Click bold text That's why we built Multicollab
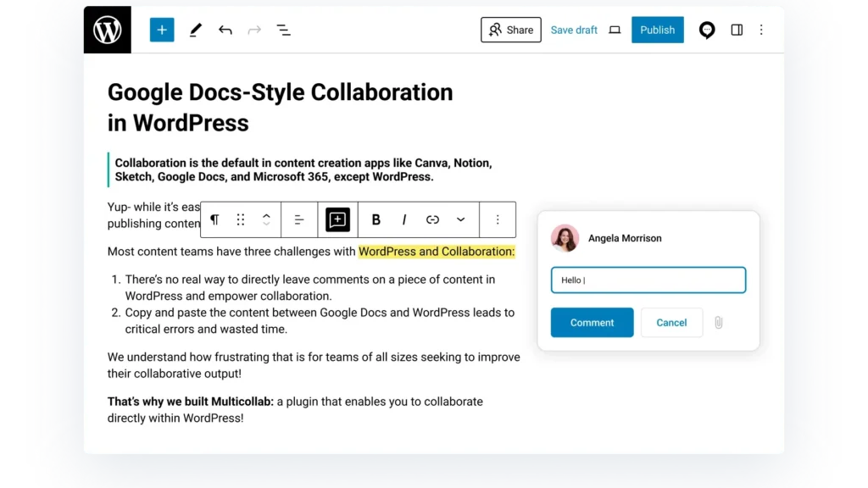Screen dimensions: 868x488 pos(191,402)
